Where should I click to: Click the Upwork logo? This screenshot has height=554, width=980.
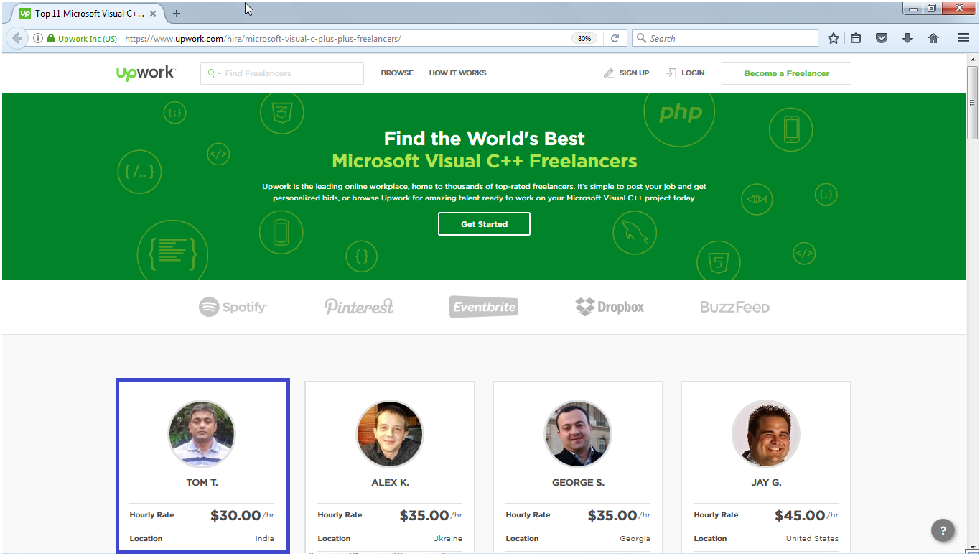coord(146,73)
